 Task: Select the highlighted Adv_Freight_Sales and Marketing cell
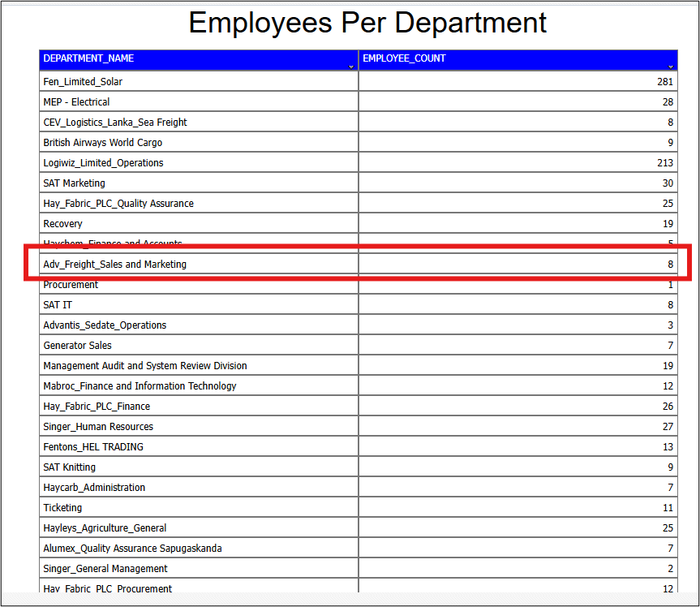(114, 265)
